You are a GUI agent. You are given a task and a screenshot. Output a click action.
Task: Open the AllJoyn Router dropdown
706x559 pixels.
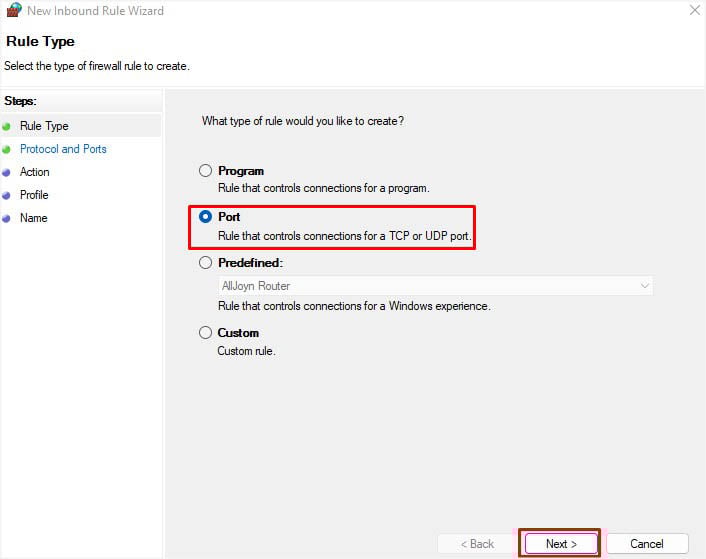(x=435, y=286)
